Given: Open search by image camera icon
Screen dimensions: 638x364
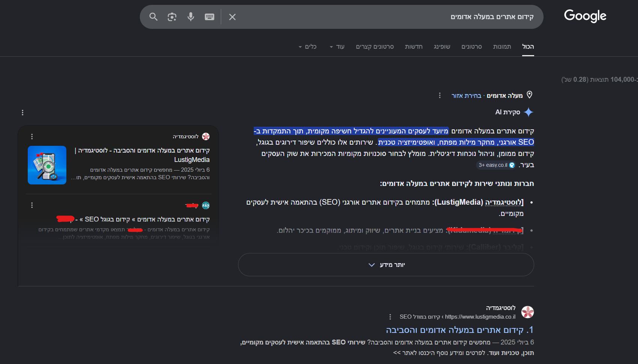Looking at the screenshot, I should tap(172, 16).
